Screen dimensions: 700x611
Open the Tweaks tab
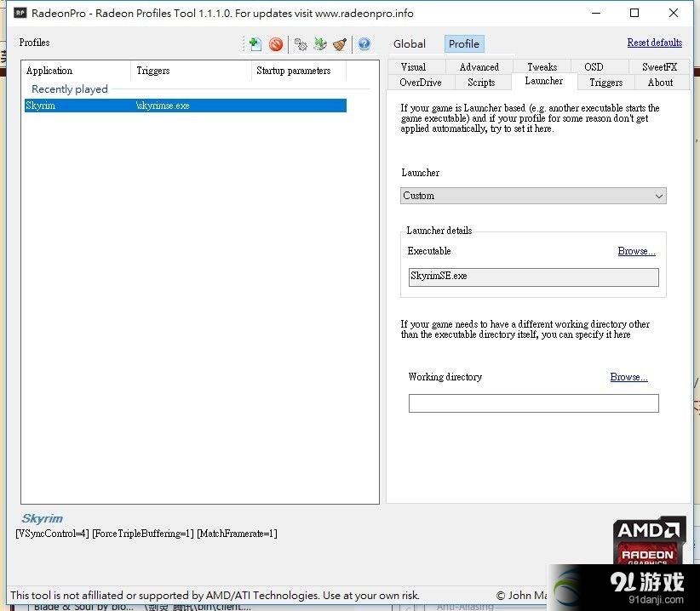pos(542,67)
